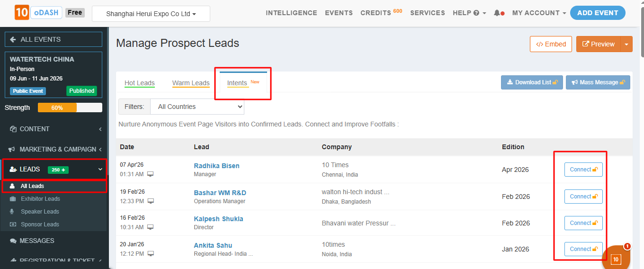
Task: Collapse the Leads sidebar section
Action: click(x=100, y=169)
